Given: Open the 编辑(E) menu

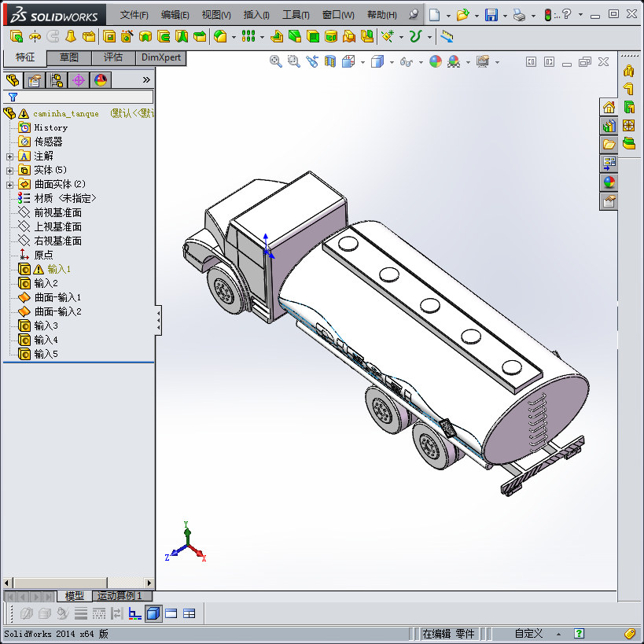Looking at the screenshot, I should click(x=175, y=15).
